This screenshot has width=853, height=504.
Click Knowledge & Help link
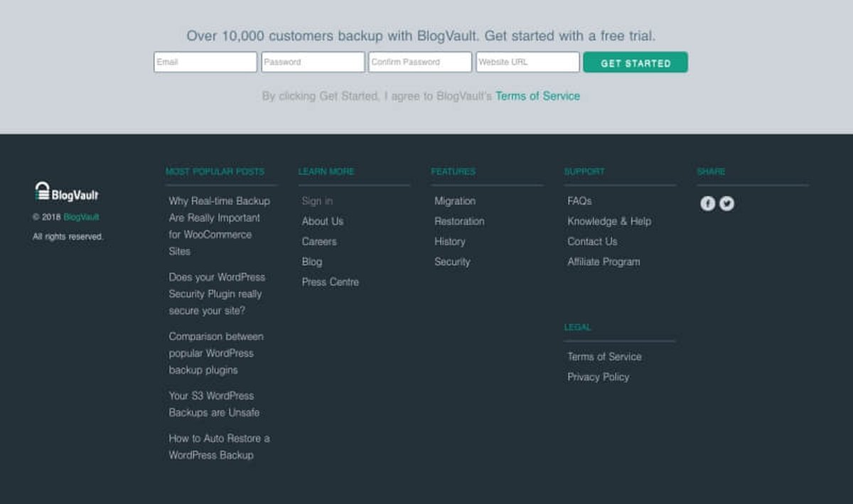point(608,221)
